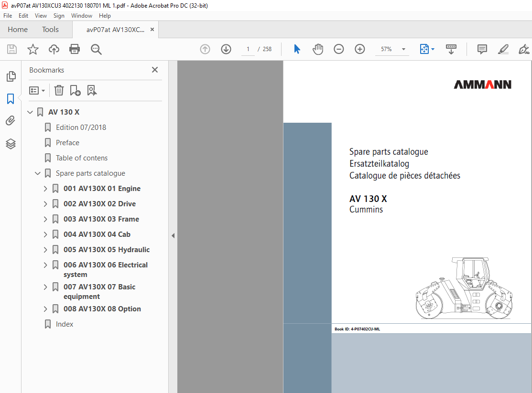
Task: Select the highlighter pen tool
Action: 503,49
